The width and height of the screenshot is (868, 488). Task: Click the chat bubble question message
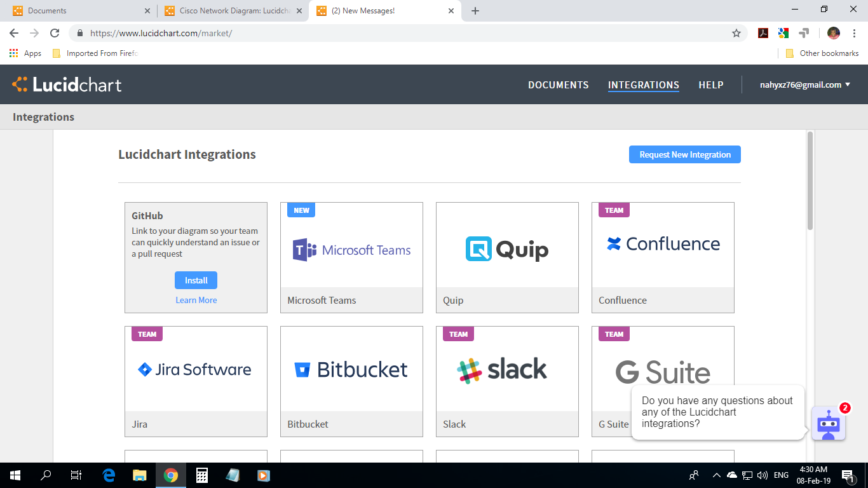[718, 412]
